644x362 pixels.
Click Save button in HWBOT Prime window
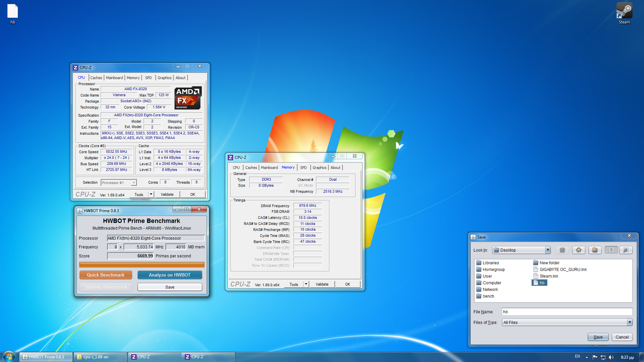[170, 287]
